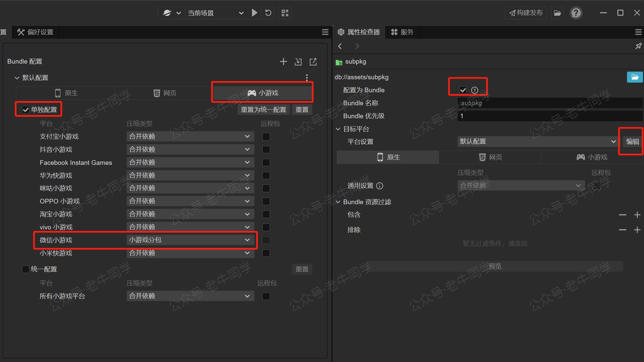Image resolution: width=644 pixels, height=362 pixels.
Task: Click the refresh preview icon
Action: [268, 13]
